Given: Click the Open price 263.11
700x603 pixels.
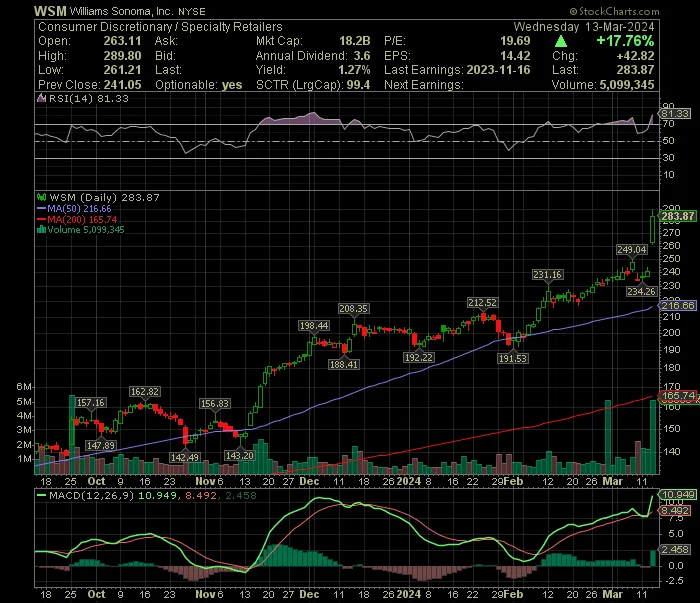Looking at the screenshot, I should click(122, 41).
